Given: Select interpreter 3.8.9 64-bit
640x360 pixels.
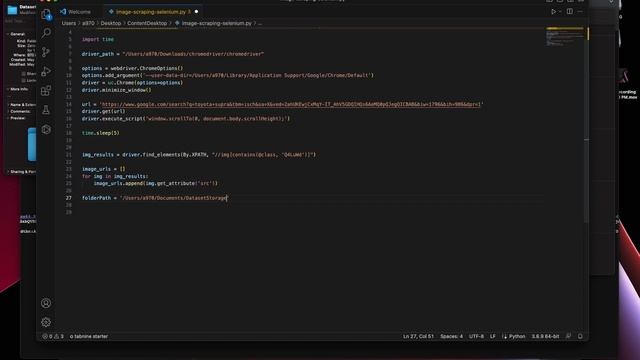Looking at the screenshot, I should coord(545,336).
